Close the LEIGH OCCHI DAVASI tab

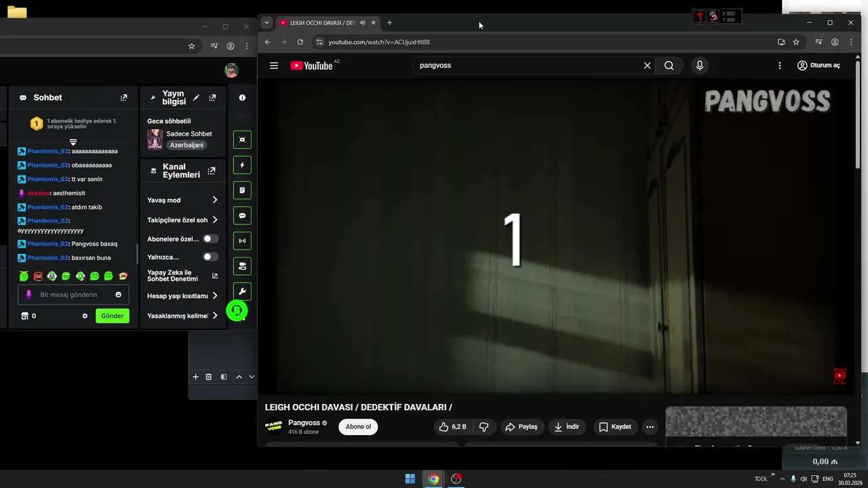pyautogui.click(x=373, y=22)
